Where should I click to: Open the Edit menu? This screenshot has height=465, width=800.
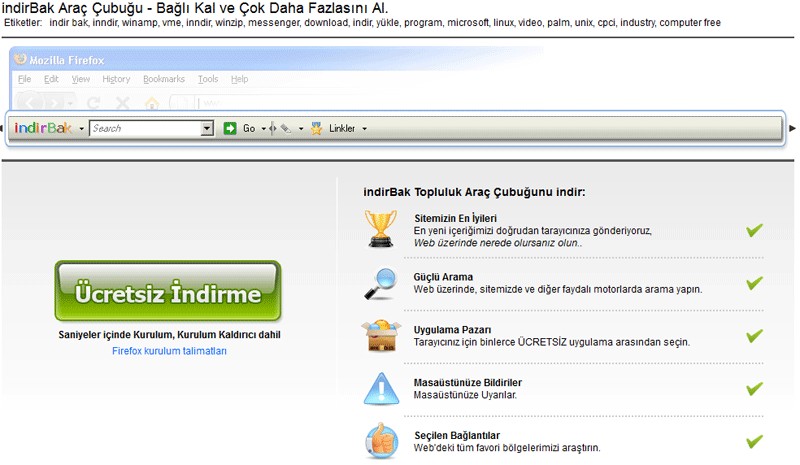click(x=51, y=79)
